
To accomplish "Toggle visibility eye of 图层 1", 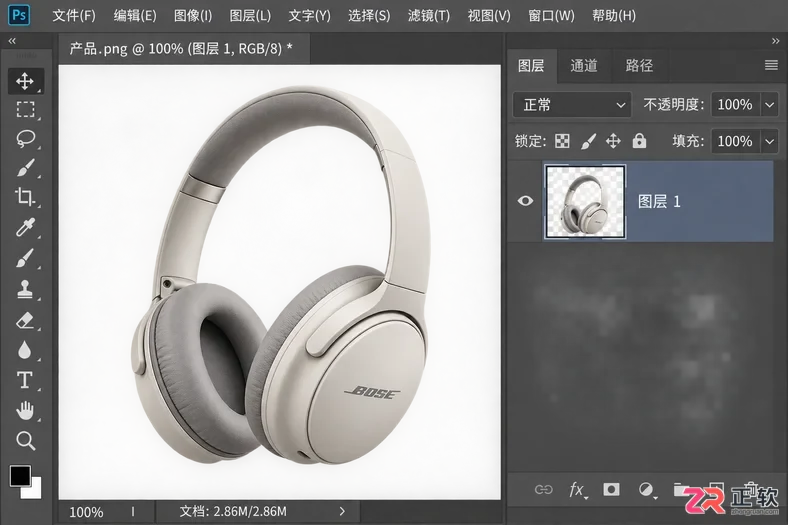I will click(525, 201).
